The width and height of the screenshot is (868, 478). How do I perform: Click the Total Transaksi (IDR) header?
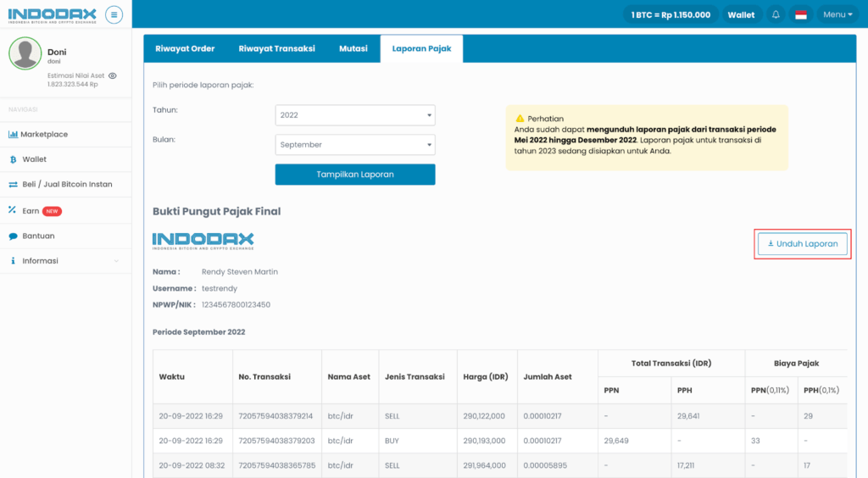671,364
